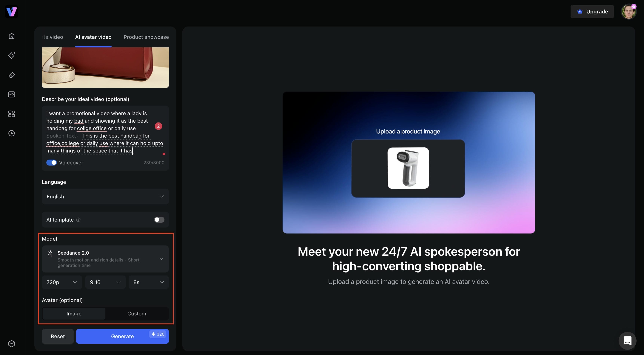644x355 pixels.
Task: Select the AI avatar video tab
Action: click(93, 37)
